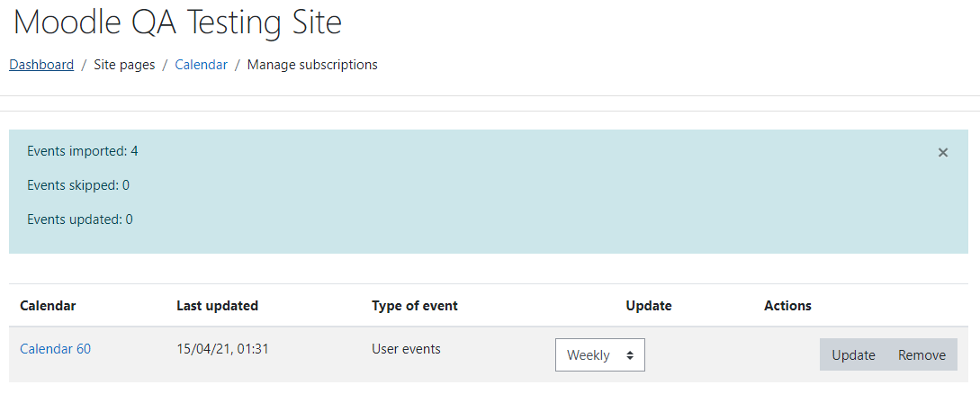Open the Weekly update interval dropdown
The width and height of the screenshot is (980, 412).
600,355
